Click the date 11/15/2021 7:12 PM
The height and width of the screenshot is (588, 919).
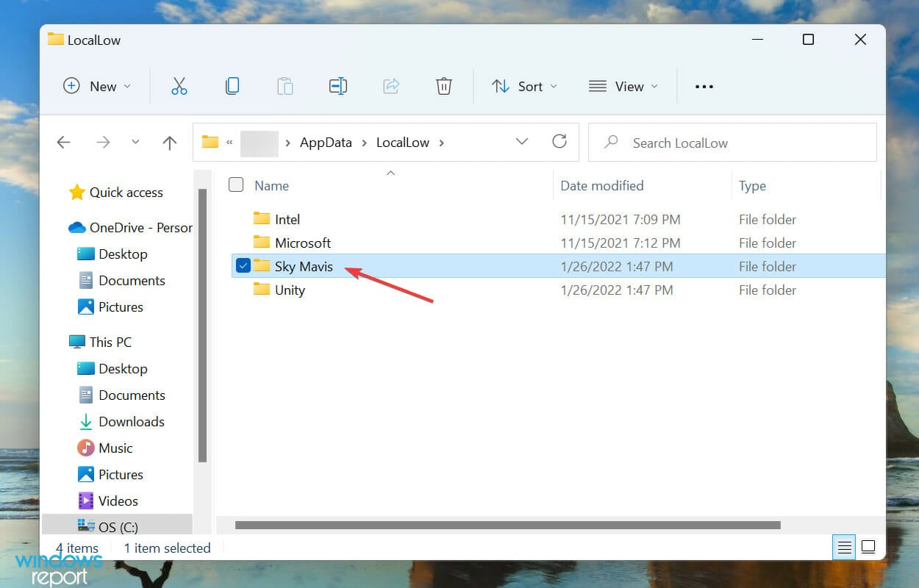pyautogui.click(x=621, y=243)
